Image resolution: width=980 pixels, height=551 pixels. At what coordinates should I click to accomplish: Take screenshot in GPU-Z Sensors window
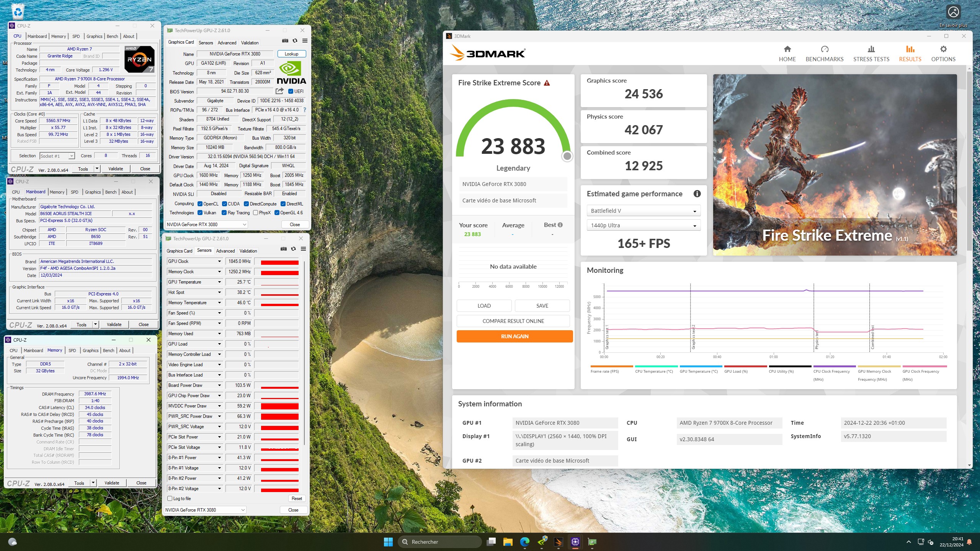283,249
